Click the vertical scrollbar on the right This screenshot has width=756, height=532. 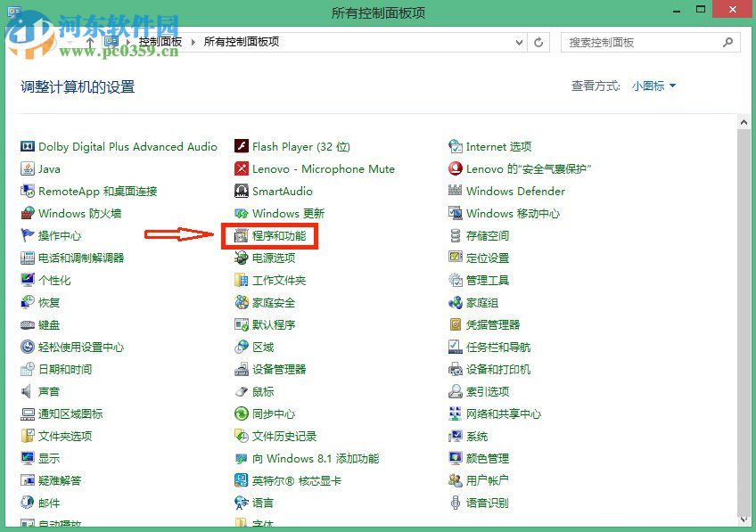tap(745, 267)
